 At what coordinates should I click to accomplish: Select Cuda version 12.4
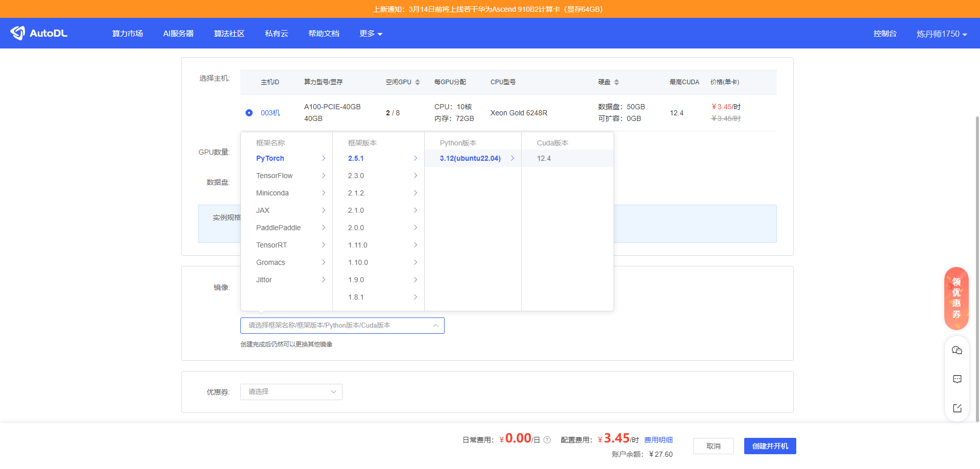(x=567, y=158)
